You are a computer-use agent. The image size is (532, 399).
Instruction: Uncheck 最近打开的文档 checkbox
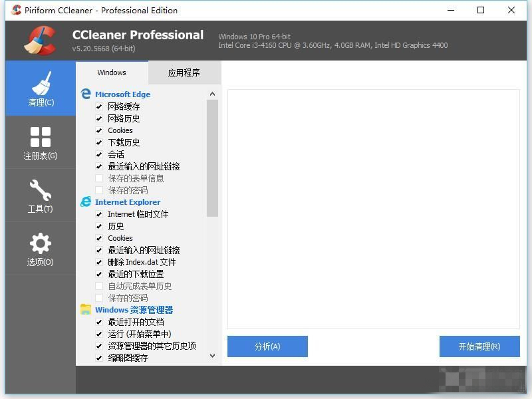click(x=99, y=322)
